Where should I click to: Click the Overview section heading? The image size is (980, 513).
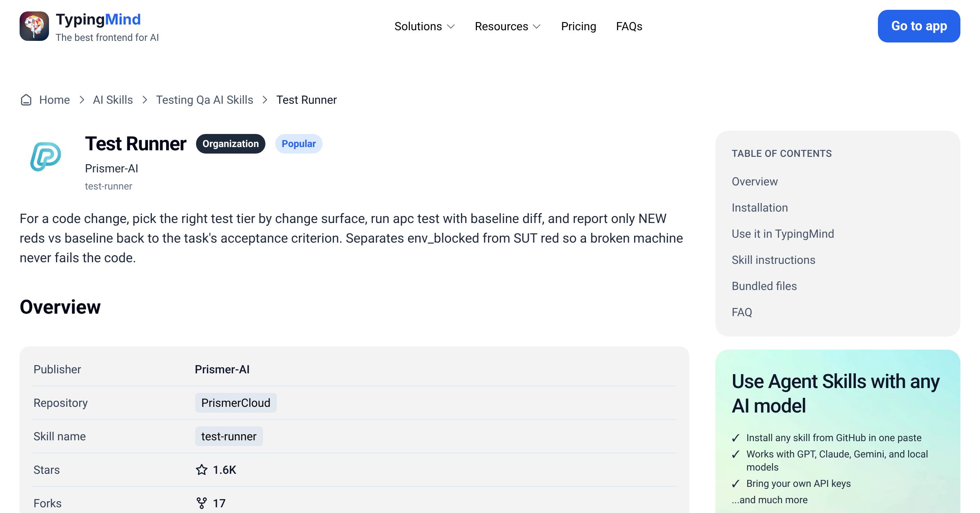(x=60, y=307)
